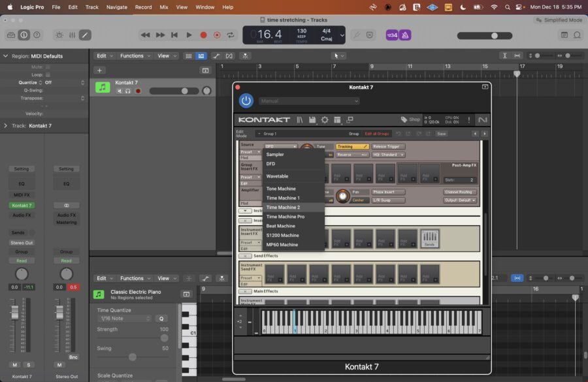The width and height of the screenshot is (588, 382).
Task: Mute the Kontakt 7 channel strip
Action: (13, 364)
